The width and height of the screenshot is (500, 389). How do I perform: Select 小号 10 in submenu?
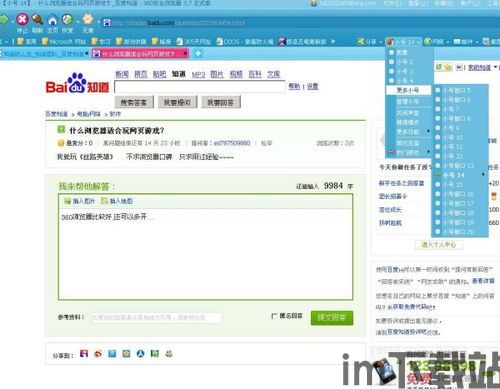[460, 137]
